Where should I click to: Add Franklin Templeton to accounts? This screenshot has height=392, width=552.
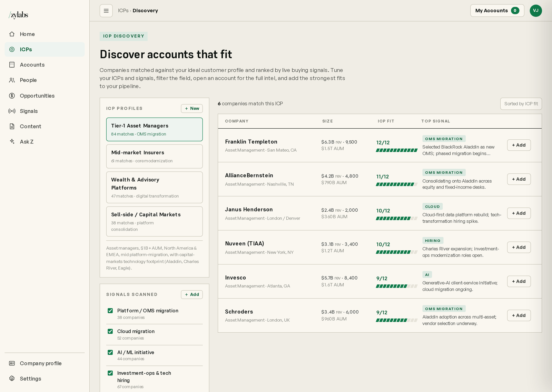(519, 145)
